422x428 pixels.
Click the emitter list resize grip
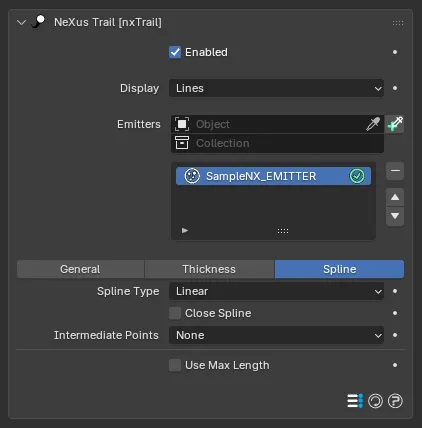(x=283, y=231)
